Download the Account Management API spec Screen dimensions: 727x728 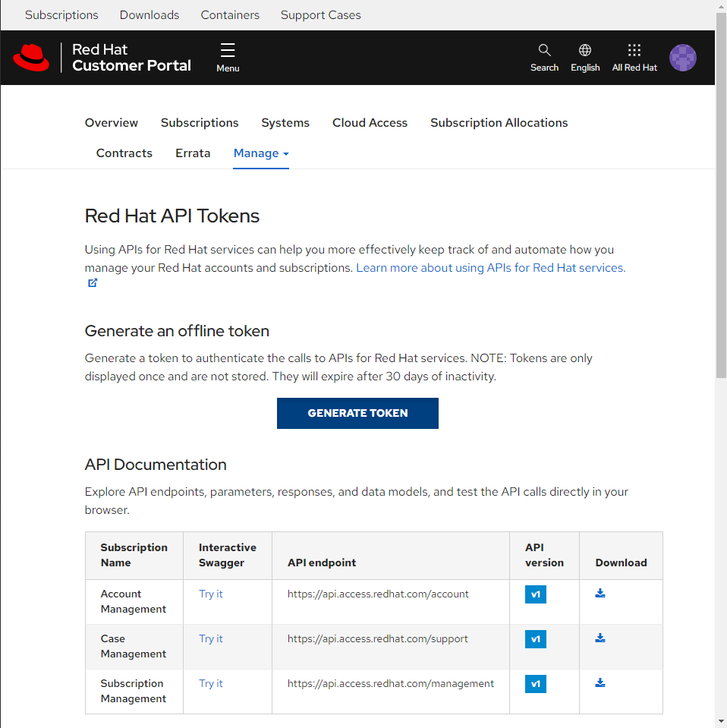coord(600,594)
